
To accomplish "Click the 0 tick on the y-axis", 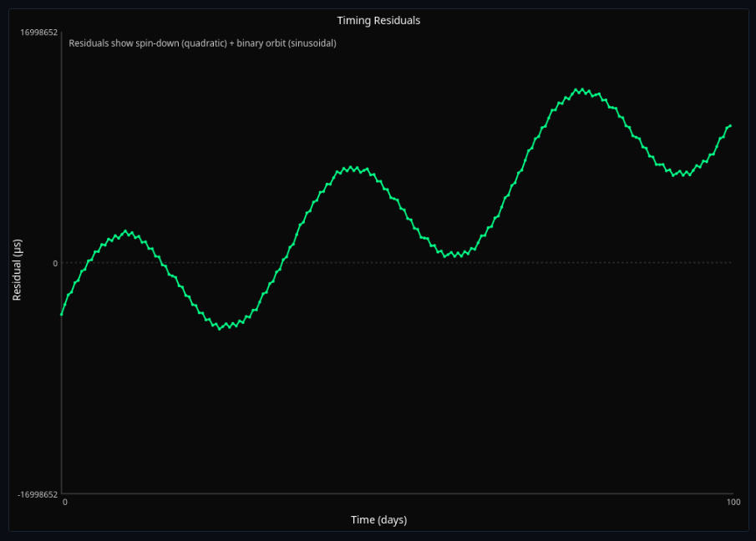I will (x=54, y=263).
